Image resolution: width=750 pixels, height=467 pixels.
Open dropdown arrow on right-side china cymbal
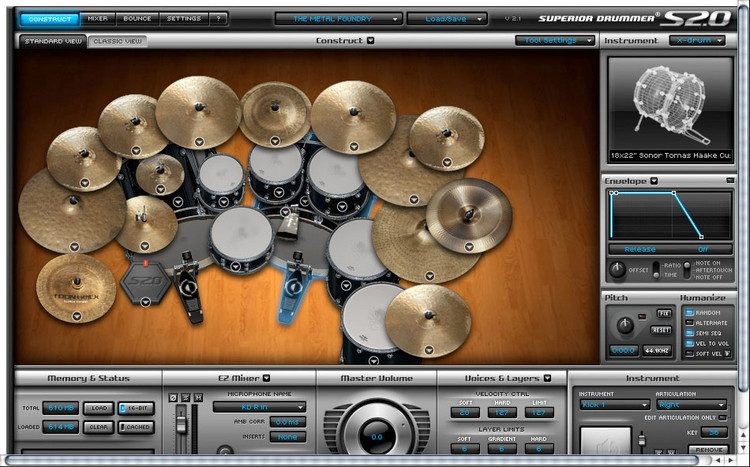point(469,247)
